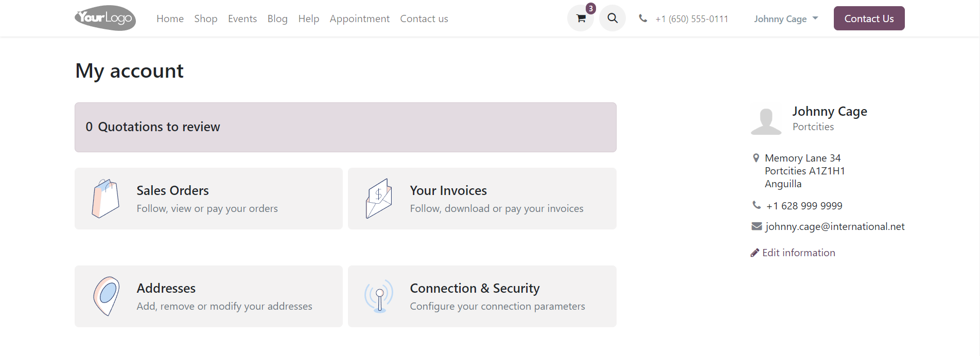The width and height of the screenshot is (980, 356).
Task: Select the Sales Orders shopping bag icon
Action: click(106, 198)
